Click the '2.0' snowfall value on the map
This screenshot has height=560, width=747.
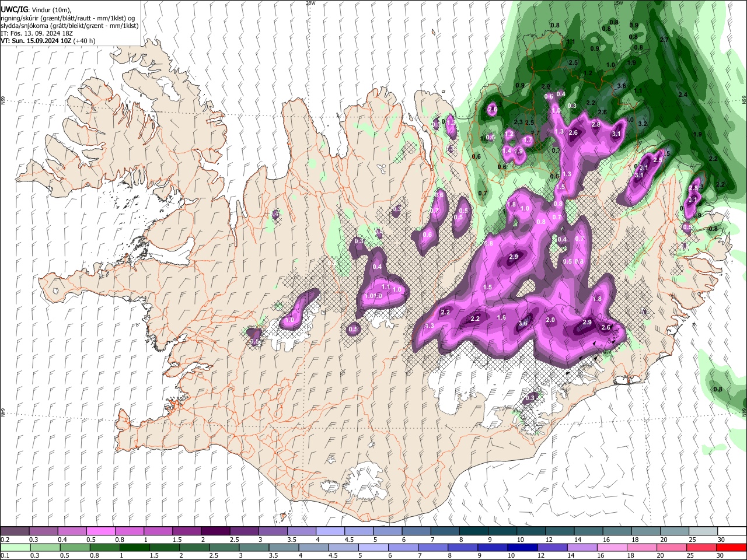click(550, 320)
